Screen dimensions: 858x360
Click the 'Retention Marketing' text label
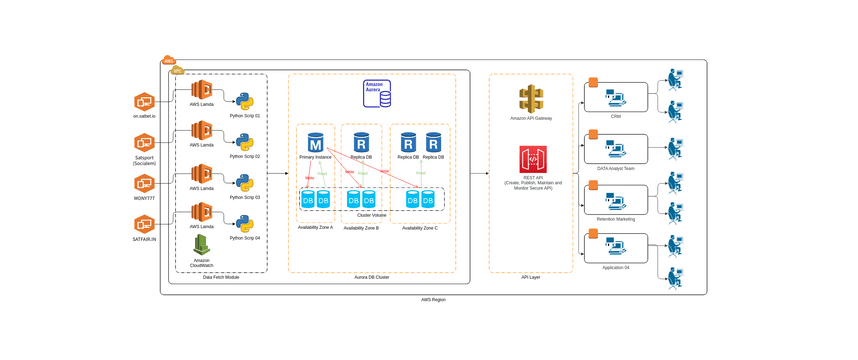point(616,219)
